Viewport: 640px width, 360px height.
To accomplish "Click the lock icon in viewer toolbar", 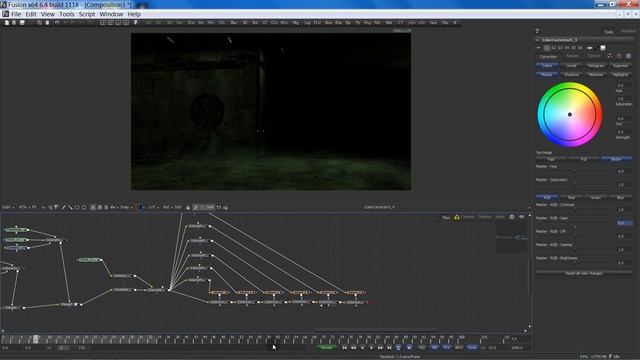I will [x=188, y=207].
